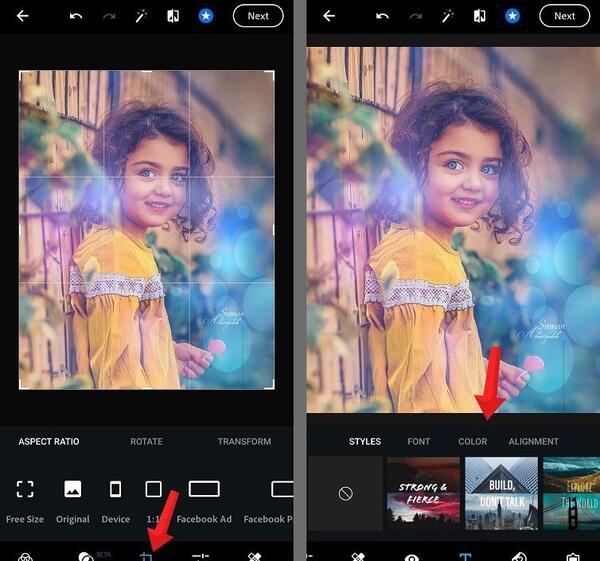This screenshot has height=561, width=600.
Task: Apply the auto-enhance magic wand on left screen
Action: [141, 16]
